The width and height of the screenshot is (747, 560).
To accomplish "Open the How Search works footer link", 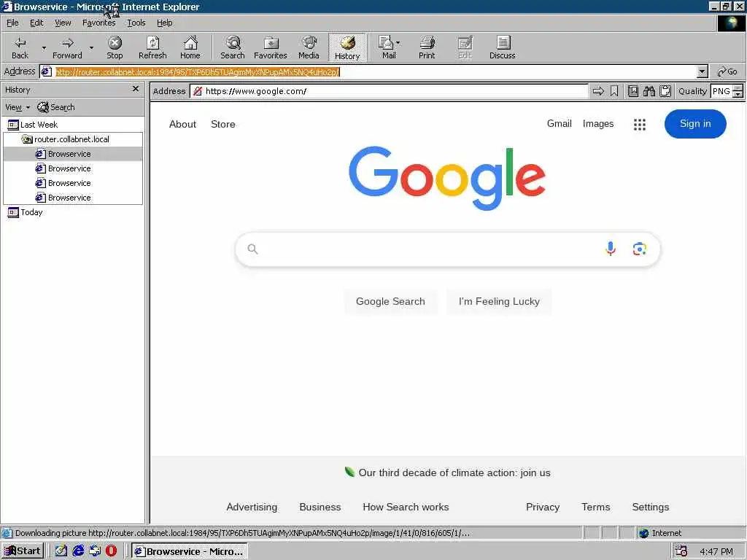I will click(x=406, y=507).
